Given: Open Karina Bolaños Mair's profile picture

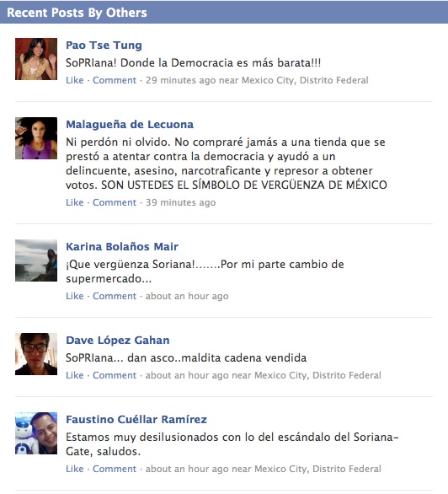Looking at the screenshot, I should [x=36, y=260].
